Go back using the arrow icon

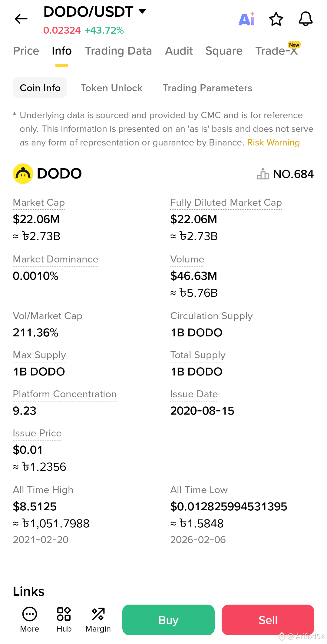coord(21,19)
